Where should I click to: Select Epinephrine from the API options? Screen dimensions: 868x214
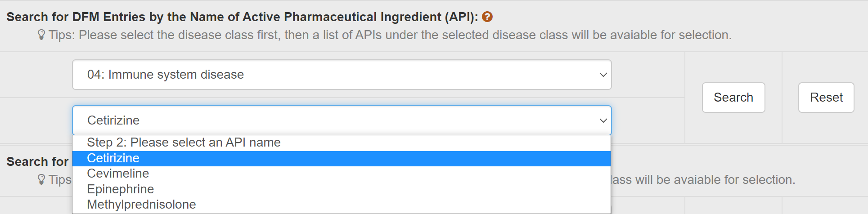click(x=121, y=189)
